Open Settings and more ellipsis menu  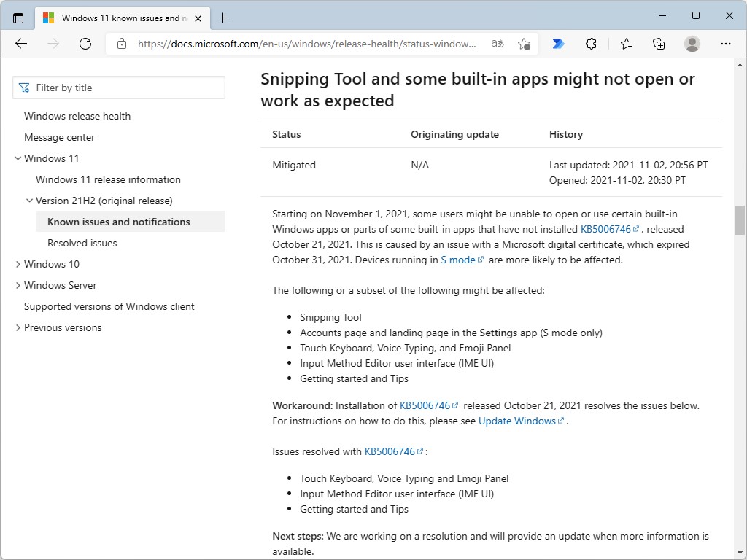[725, 44]
